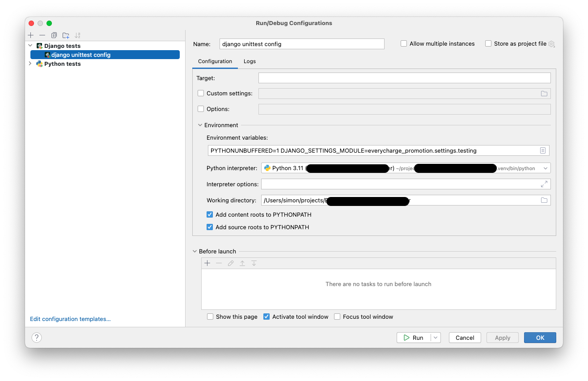Disable Activate tool window checkbox
Image resolution: width=588 pixels, height=381 pixels.
point(267,317)
